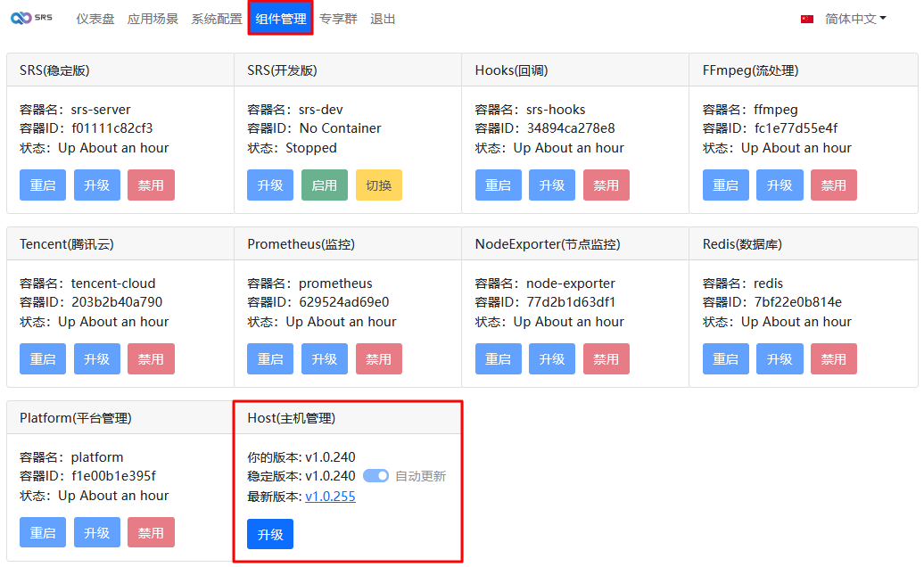
Task: Select container ID 629524ad69e0
Action: pos(344,302)
